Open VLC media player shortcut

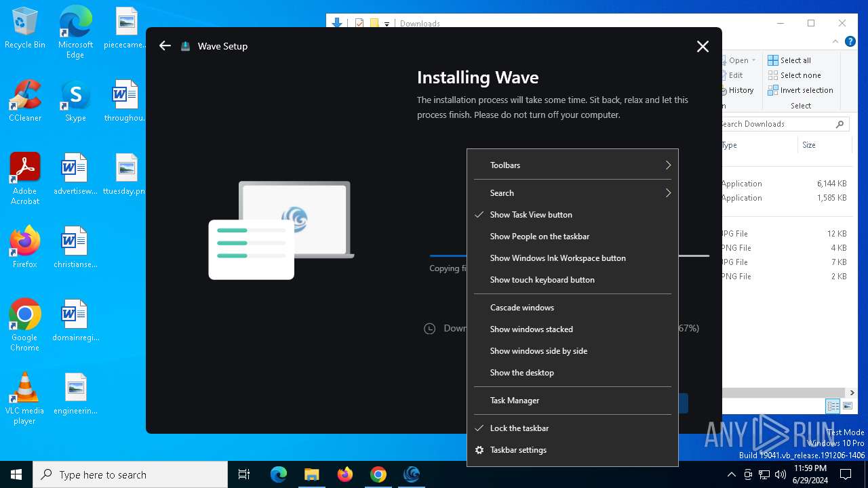pyautogui.click(x=25, y=399)
